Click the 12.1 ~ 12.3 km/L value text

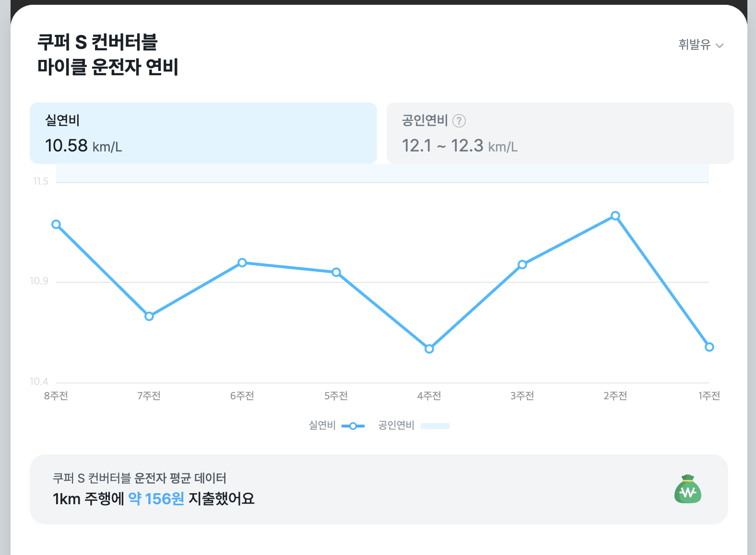click(x=460, y=146)
